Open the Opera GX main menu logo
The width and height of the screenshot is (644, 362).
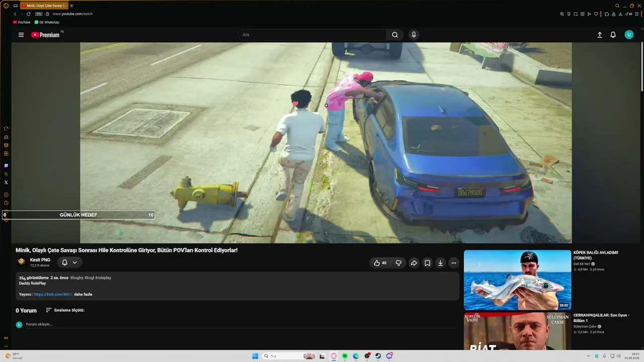[6, 6]
